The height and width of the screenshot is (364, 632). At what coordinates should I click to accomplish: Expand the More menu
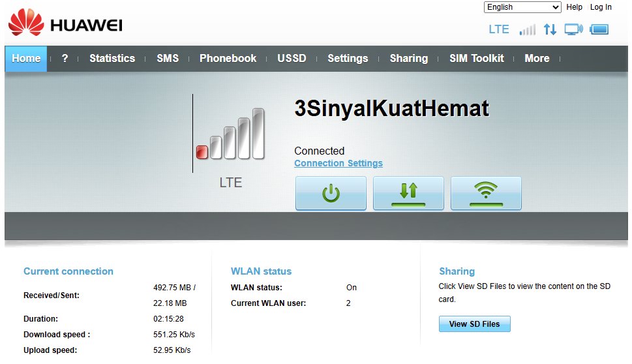(537, 59)
